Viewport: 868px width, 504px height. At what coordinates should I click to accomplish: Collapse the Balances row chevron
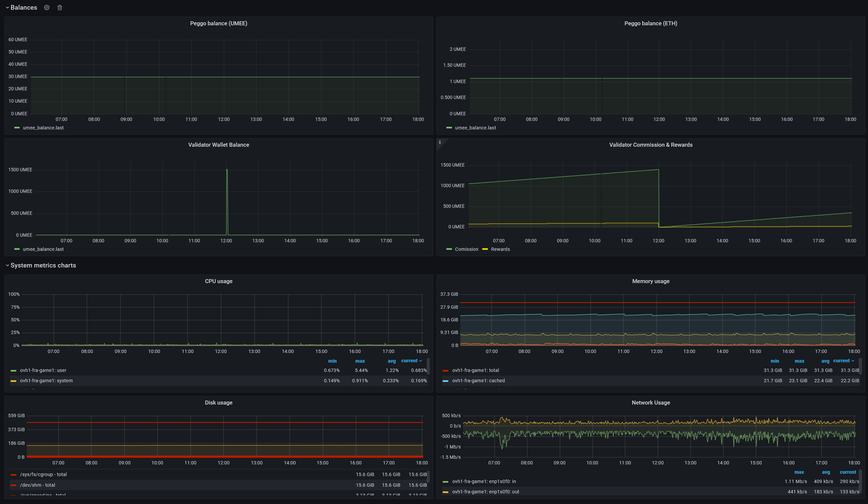(x=7, y=8)
